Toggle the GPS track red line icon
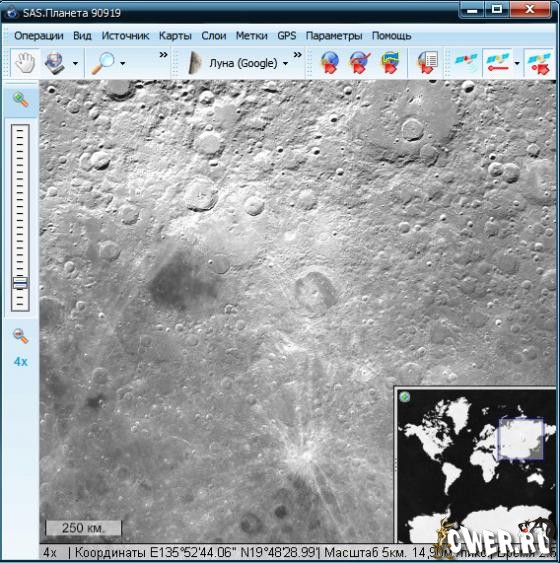Screen dimensions: 560x563 [497, 63]
